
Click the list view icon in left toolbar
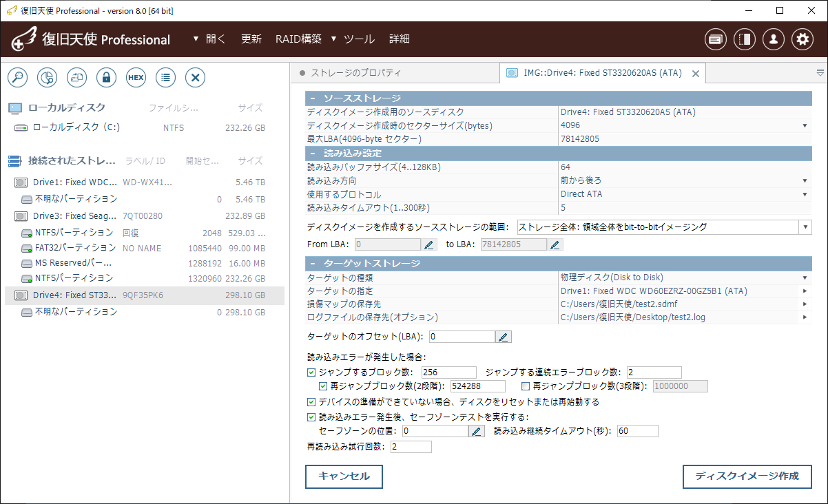[165, 78]
